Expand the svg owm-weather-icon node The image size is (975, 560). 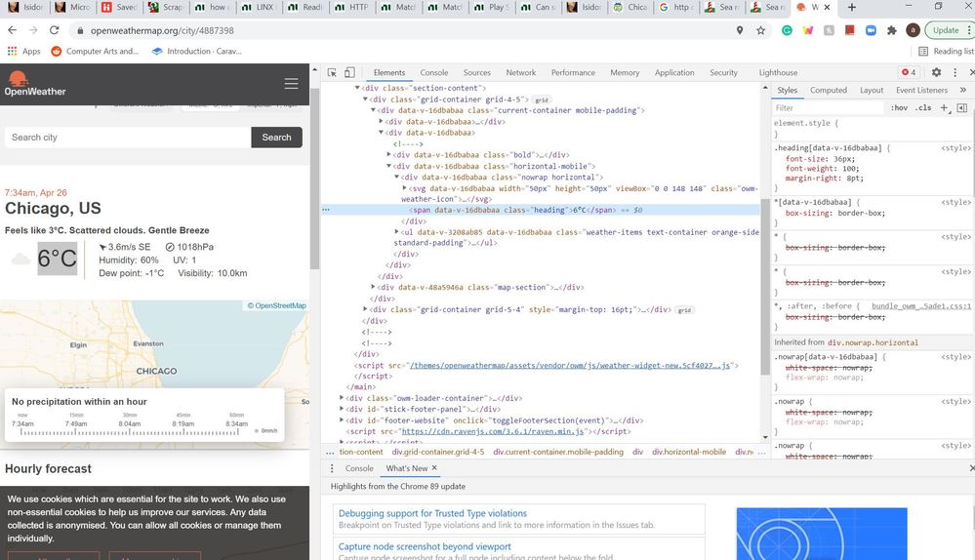click(x=404, y=187)
